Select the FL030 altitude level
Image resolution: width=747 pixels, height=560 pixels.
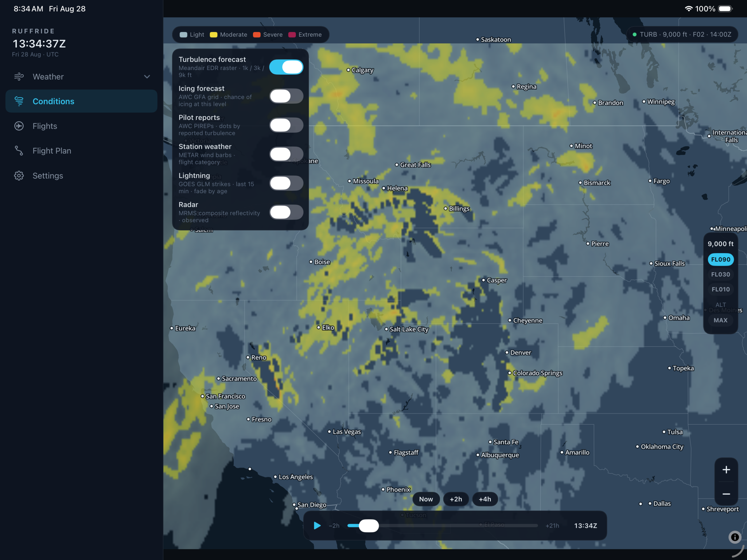(721, 274)
